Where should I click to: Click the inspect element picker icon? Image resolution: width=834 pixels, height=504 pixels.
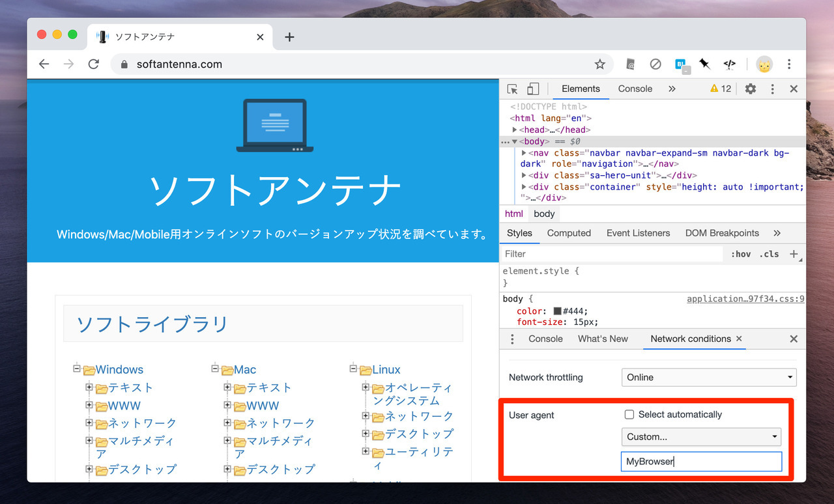click(x=513, y=89)
